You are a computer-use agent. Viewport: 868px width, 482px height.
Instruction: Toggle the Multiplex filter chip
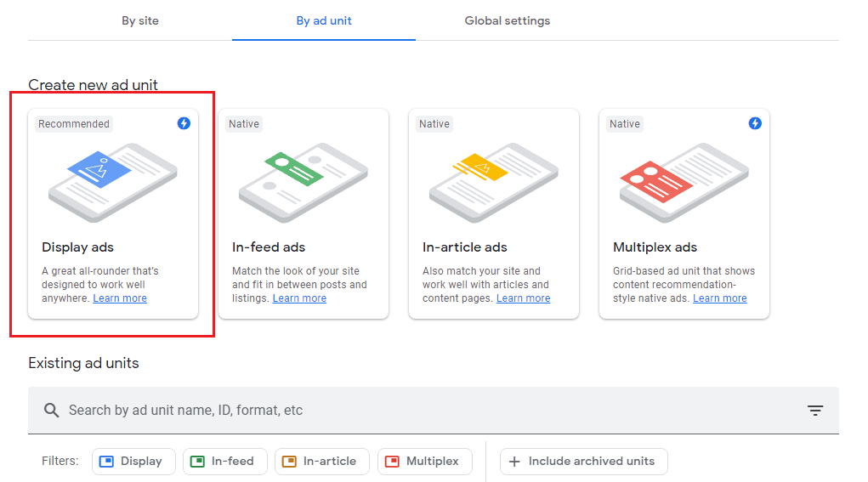tap(423, 462)
